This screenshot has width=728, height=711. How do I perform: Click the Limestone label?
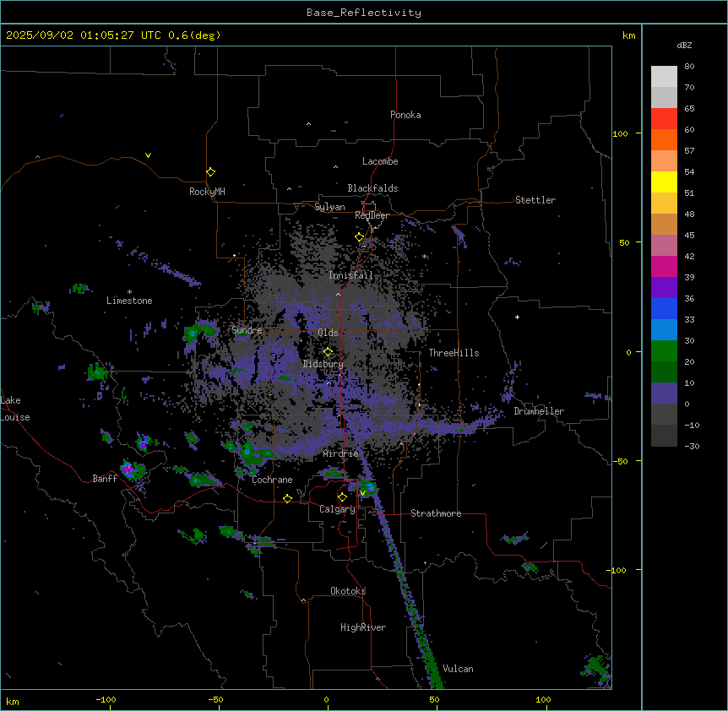[129, 301]
